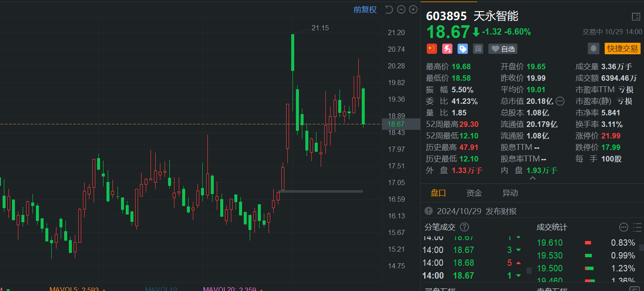Add stock to 自选 watchlist

[503, 49]
